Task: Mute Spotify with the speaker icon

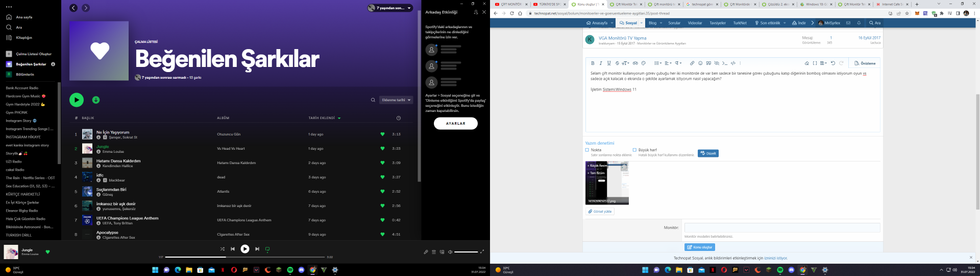Action: click(x=450, y=251)
